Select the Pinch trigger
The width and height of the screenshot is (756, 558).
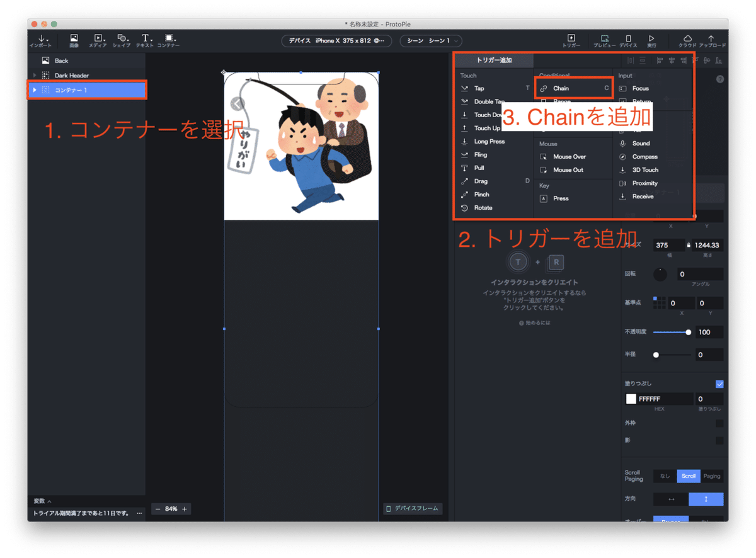(x=482, y=194)
